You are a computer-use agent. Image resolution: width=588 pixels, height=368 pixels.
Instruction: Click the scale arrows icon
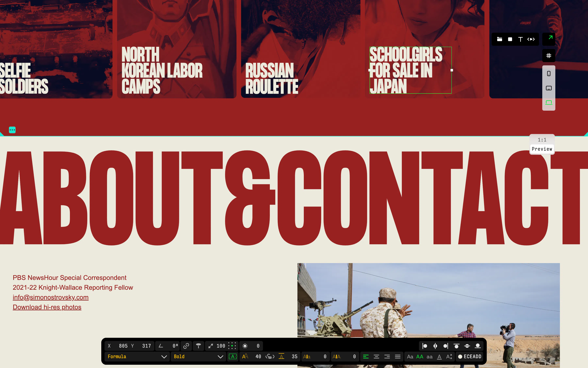[x=211, y=346]
